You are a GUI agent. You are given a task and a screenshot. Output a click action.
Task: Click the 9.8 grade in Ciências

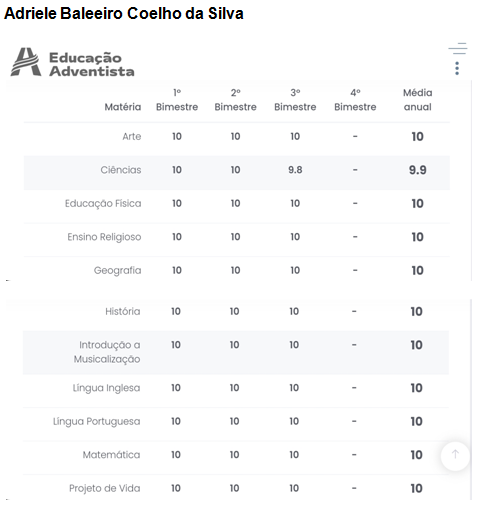click(295, 170)
